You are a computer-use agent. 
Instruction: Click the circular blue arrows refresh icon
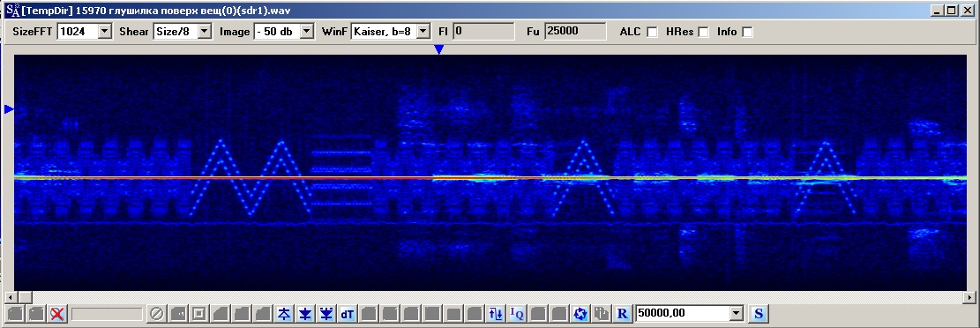pos(580,314)
